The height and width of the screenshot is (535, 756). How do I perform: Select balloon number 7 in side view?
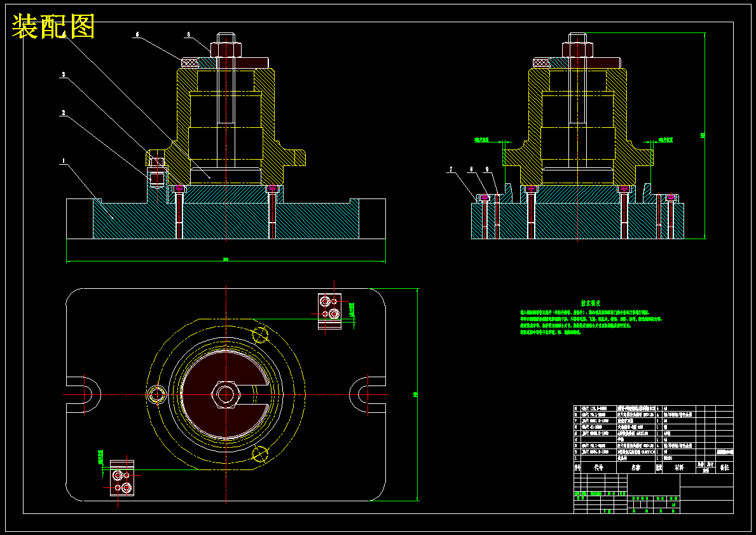(x=451, y=169)
